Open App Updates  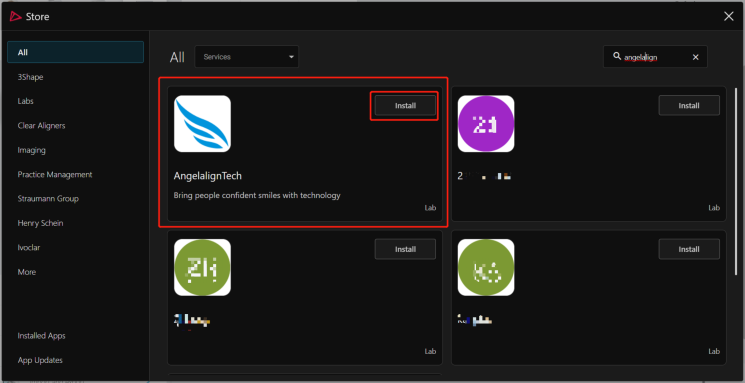click(40, 360)
